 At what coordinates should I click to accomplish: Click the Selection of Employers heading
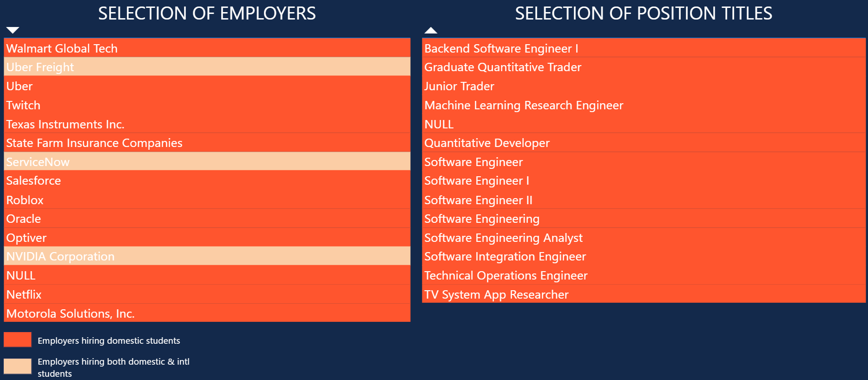point(207,13)
